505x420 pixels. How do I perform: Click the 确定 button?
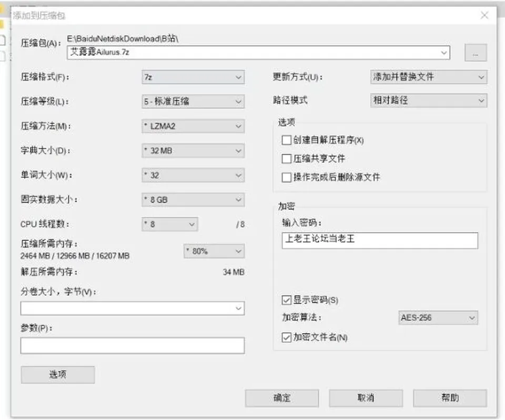[282, 398]
